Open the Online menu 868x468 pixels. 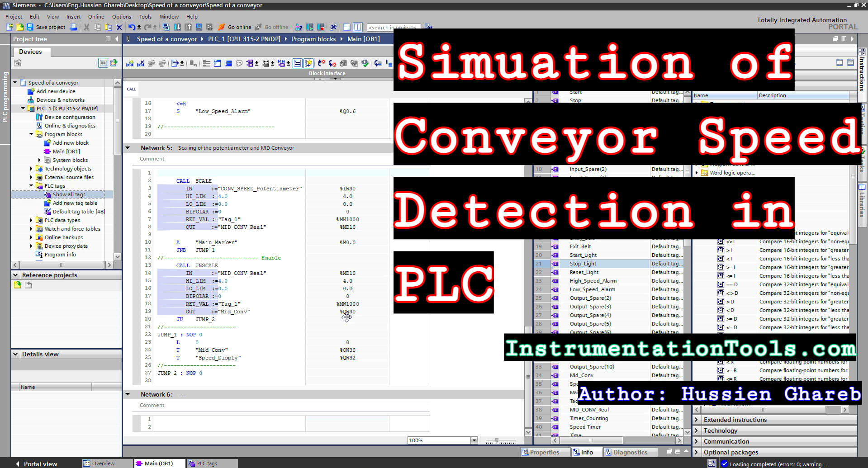[x=96, y=17]
